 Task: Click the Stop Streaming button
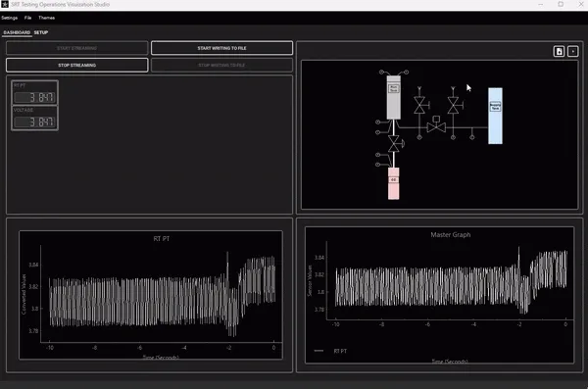tap(76, 66)
